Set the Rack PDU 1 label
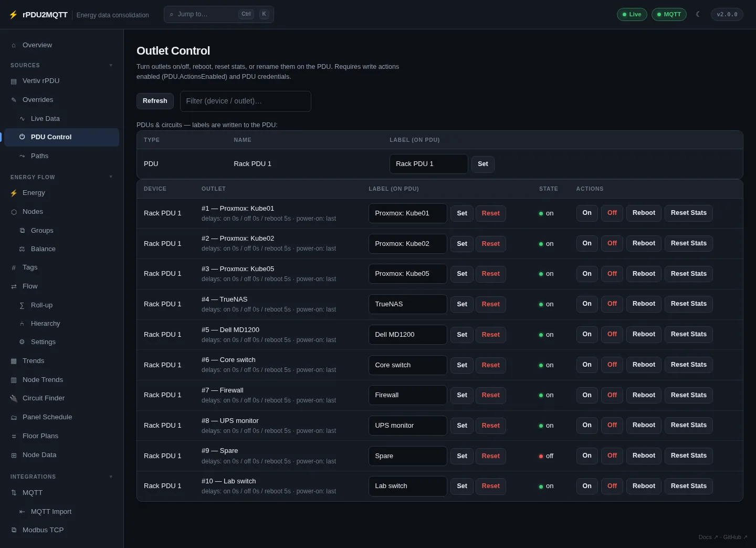756x548 pixels. (x=483, y=164)
